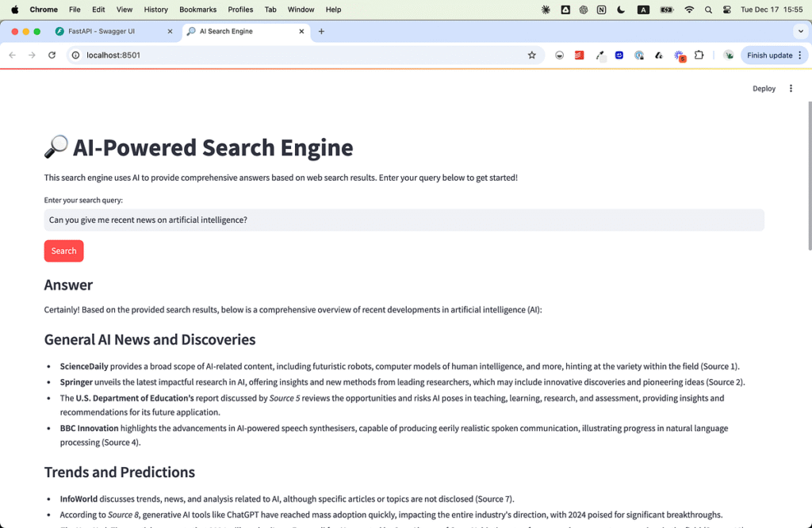The width and height of the screenshot is (812, 528).
Task: Expand the tab search dropdown arrow
Action: point(799,32)
